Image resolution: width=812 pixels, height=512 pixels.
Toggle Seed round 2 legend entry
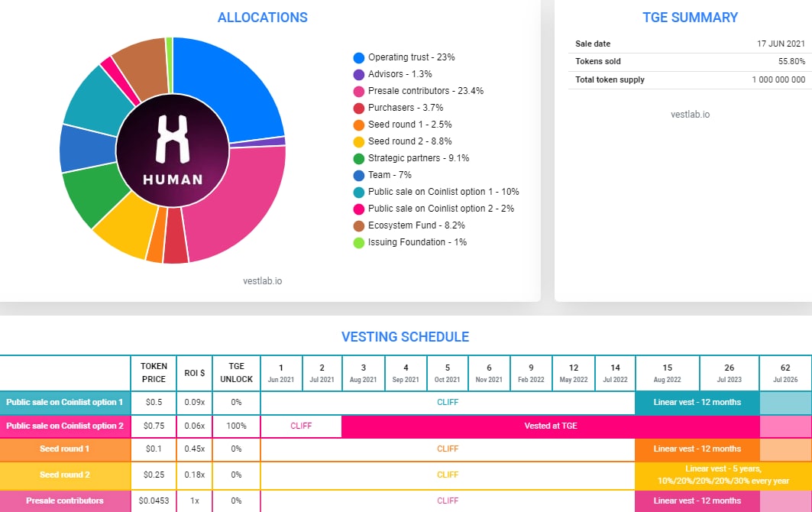[x=409, y=141]
